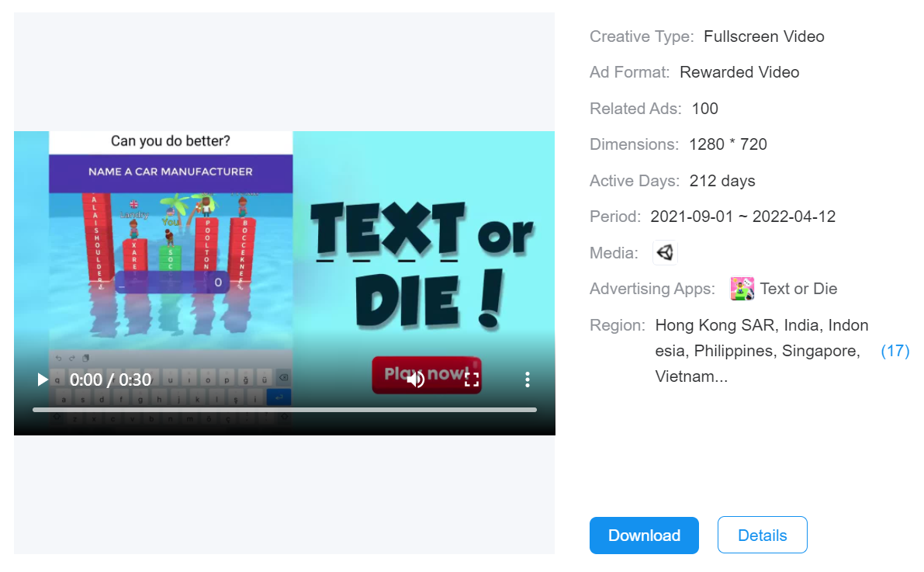Play the Text or Die video
Image resolution: width=924 pixels, height=572 pixels.
pos(43,380)
